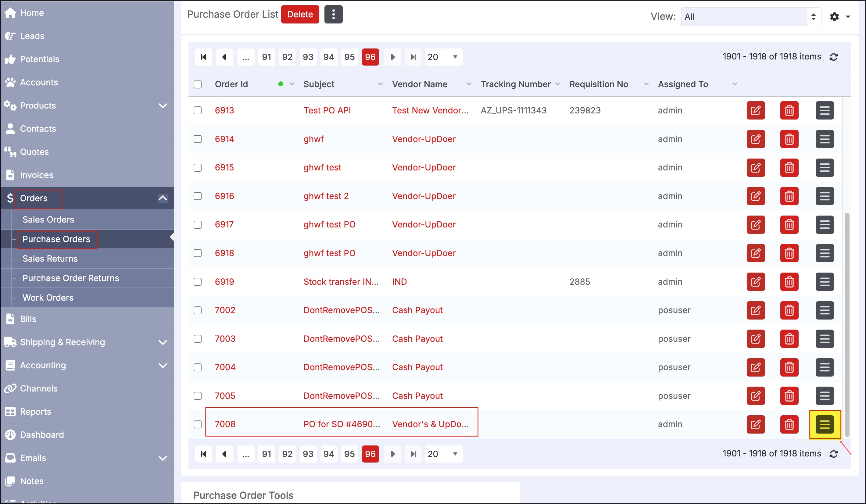This screenshot has height=504, width=866.
Task: Open the settings gear icon near View
Action: tap(834, 16)
